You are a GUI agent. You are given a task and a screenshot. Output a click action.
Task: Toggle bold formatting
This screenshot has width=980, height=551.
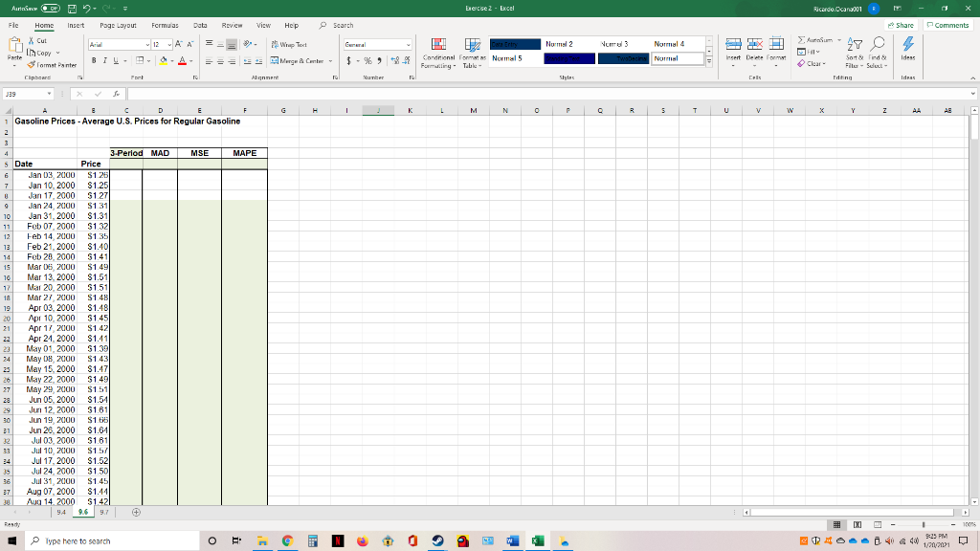(x=94, y=59)
